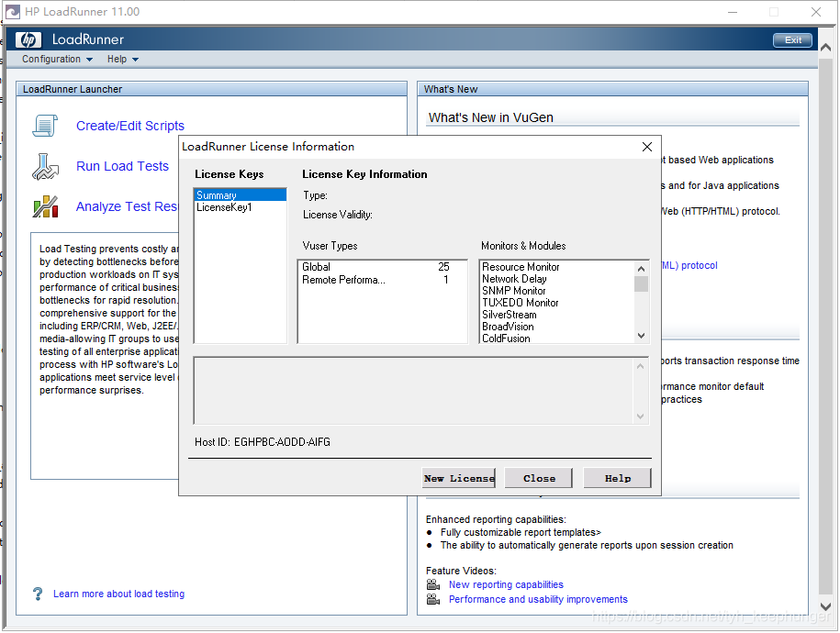This screenshot has height=633, width=840.
Task: Click Monitors list scroll down arrow
Action: pyautogui.click(x=642, y=336)
